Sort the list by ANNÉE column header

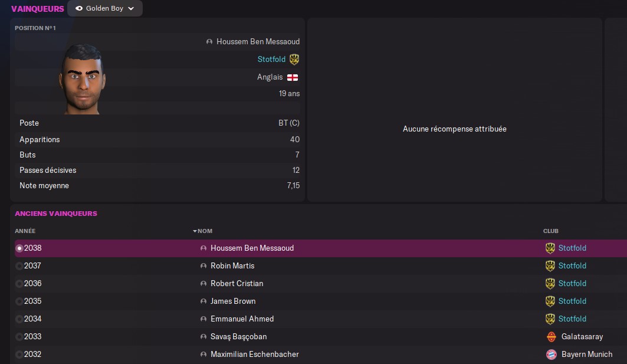point(25,231)
